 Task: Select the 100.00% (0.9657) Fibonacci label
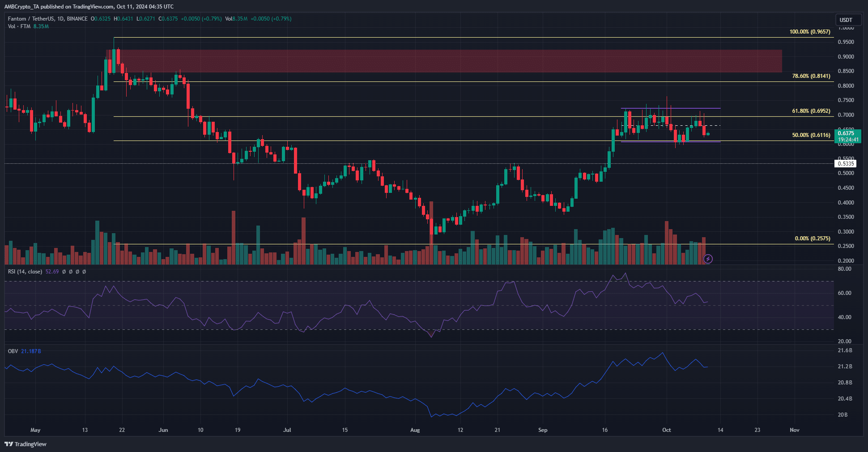[810, 32]
